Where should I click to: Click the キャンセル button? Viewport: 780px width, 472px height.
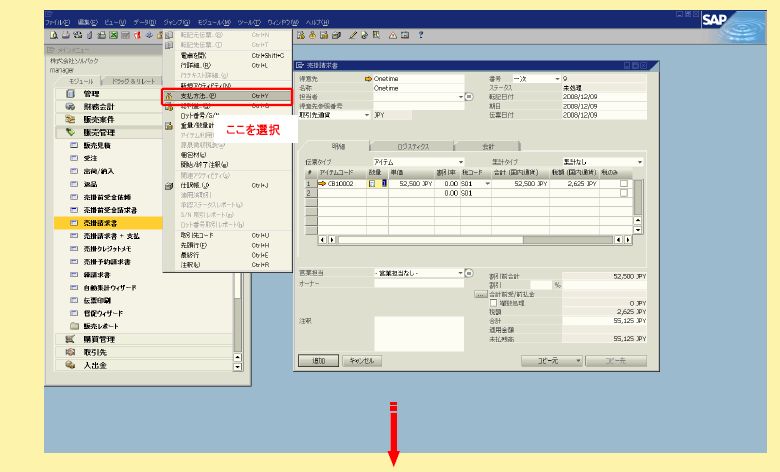pos(362,361)
